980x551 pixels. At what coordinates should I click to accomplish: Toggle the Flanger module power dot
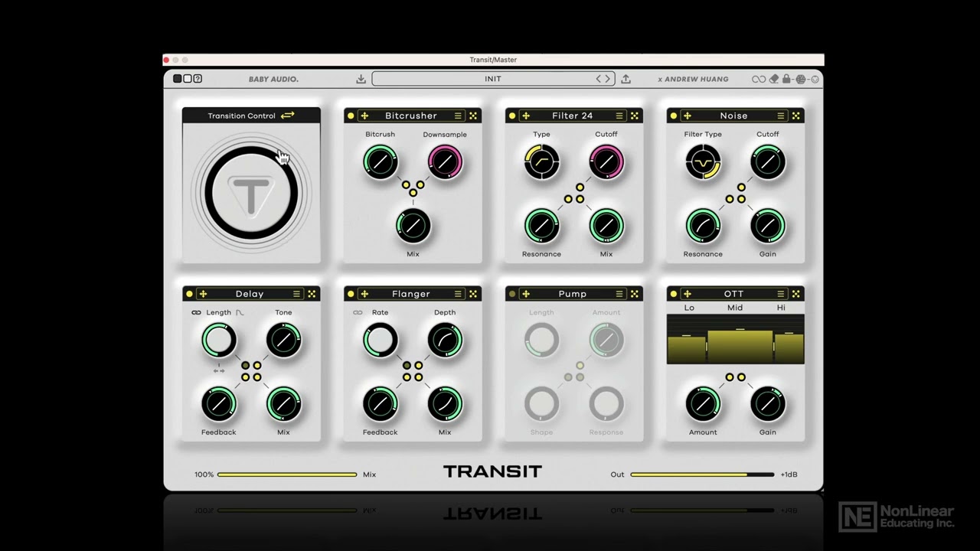click(351, 294)
